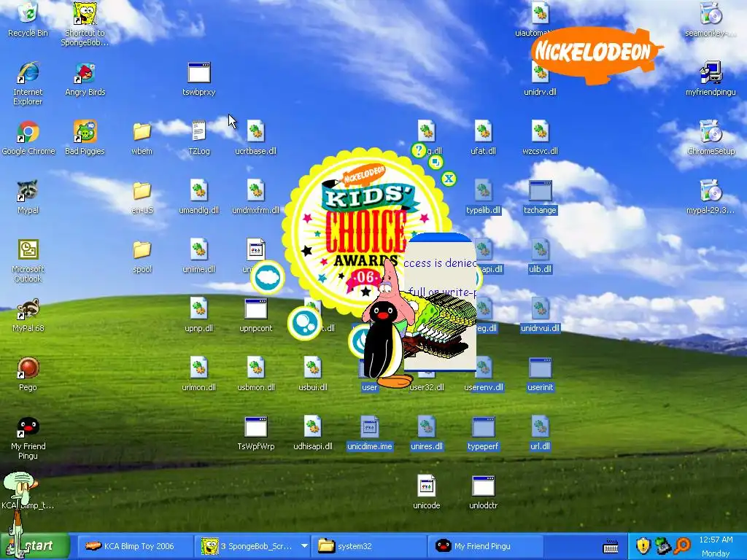Click the unidrvui.dll file

coord(541,315)
